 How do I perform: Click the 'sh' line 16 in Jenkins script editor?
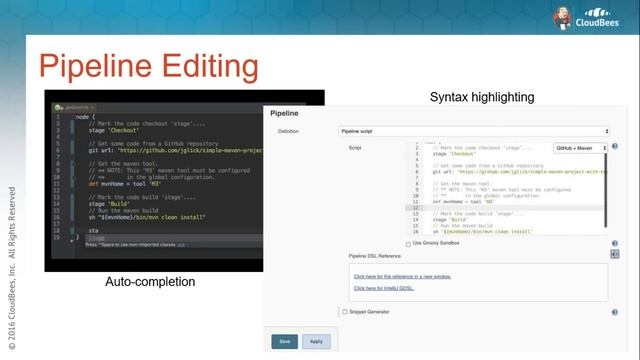pos(482,231)
